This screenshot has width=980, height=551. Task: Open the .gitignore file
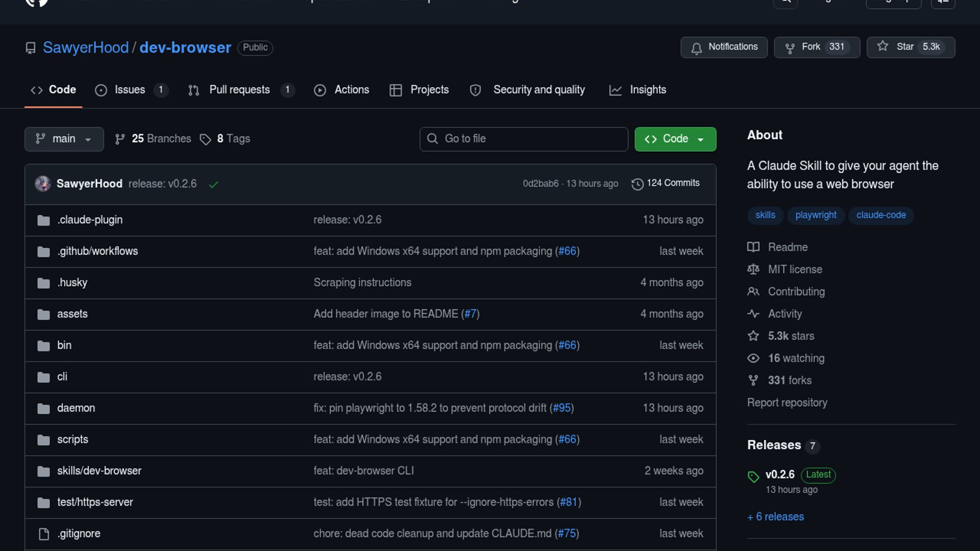click(x=79, y=534)
